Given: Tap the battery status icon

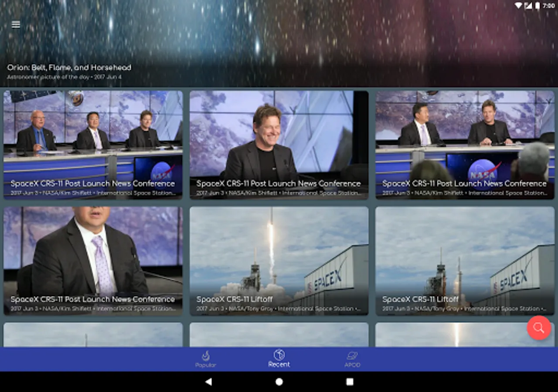Looking at the screenshot, I should [538, 6].
